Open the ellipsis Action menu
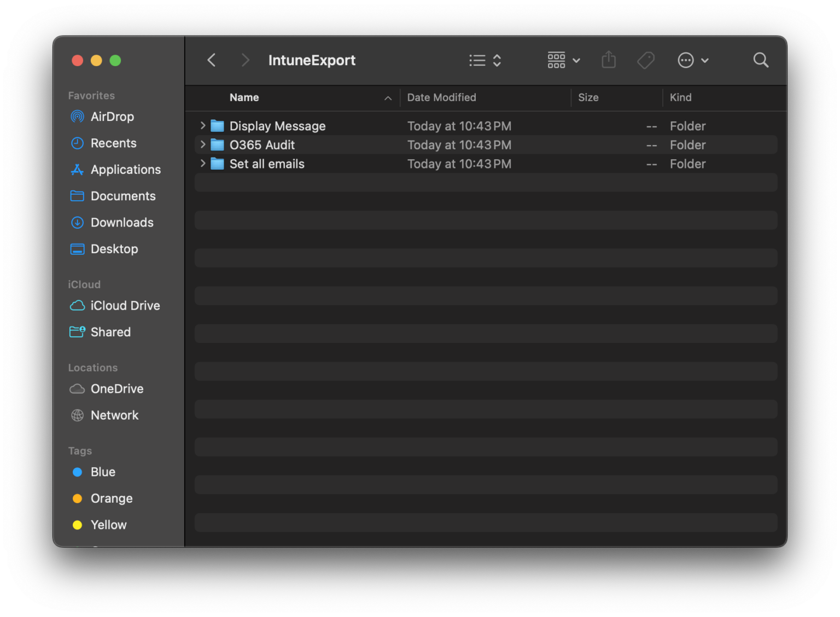 tap(693, 60)
